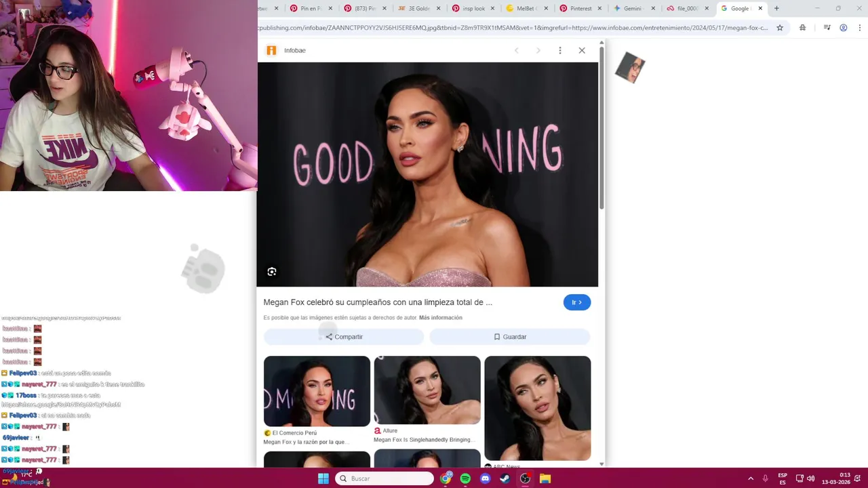Open OBS Studio from the taskbar
Viewport: 868px width, 488px height.
[x=525, y=479]
